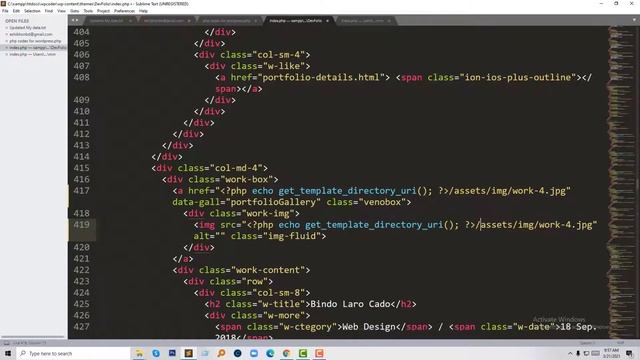640x360 pixels.
Task: Click 'Web Design' text on line 427
Action: (369, 327)
